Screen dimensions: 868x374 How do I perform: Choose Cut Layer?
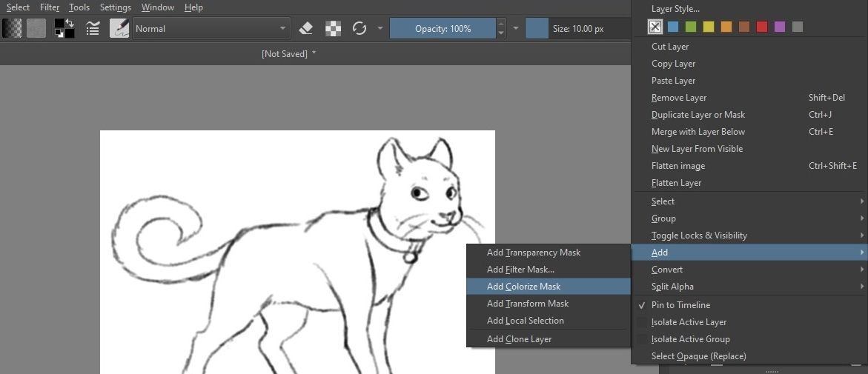(x=749, y=47)
